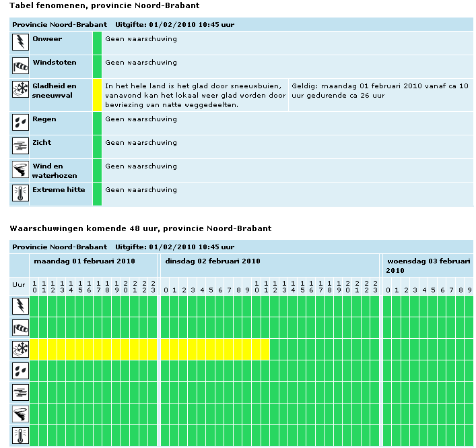The image size is (476, 448).
Task: Click the snowflake icon in the 48-hour timeline
Action: pyautogui.click(x=20, y=350)
